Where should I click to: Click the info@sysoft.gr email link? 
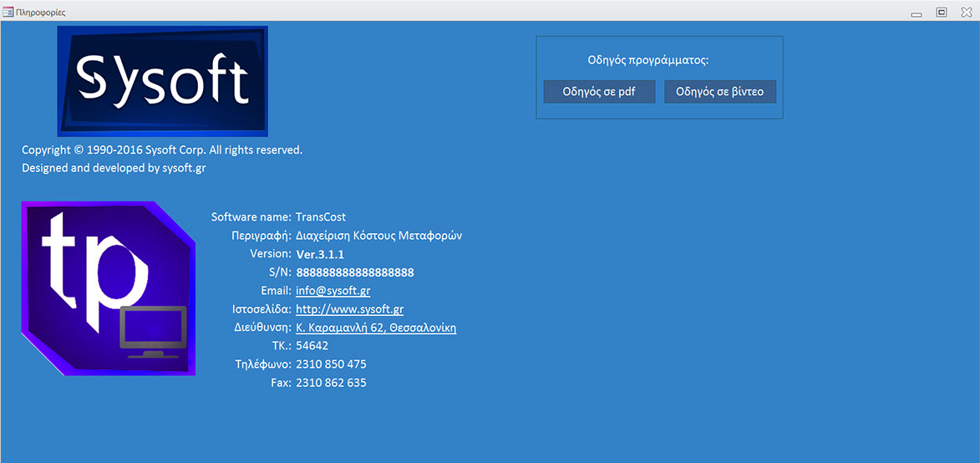coord(333,291)
